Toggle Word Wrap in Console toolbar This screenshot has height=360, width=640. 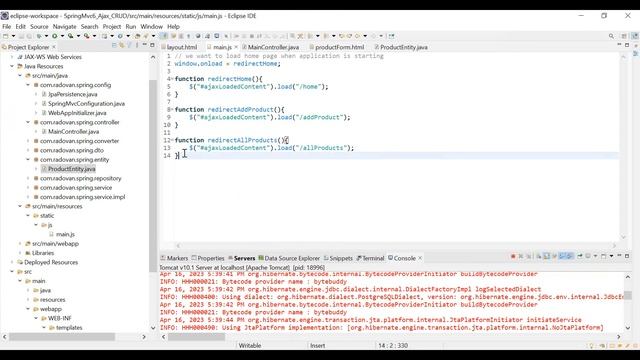554,256
